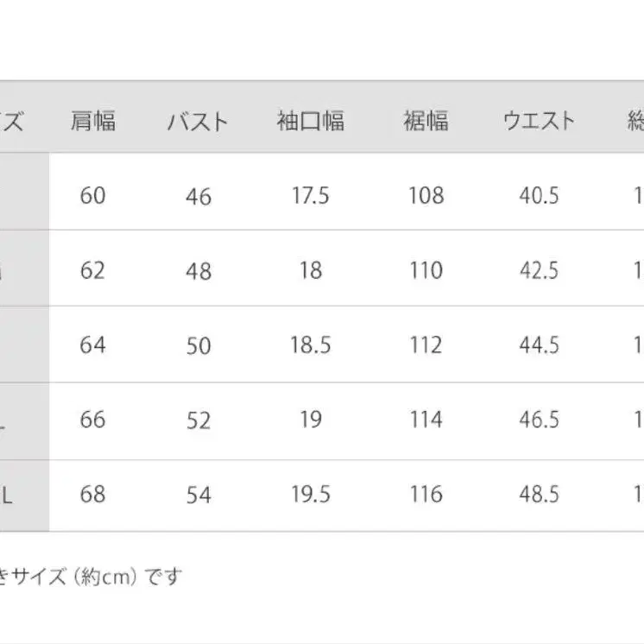Select waist value 42.5
This screenshot has height=644, width=644.
tap(539, 270)
